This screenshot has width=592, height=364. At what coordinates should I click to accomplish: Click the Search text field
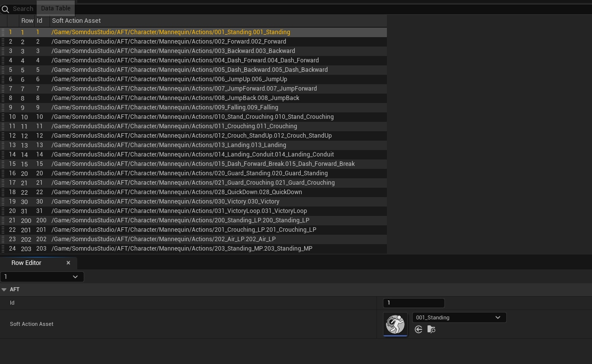coord(23,9)
